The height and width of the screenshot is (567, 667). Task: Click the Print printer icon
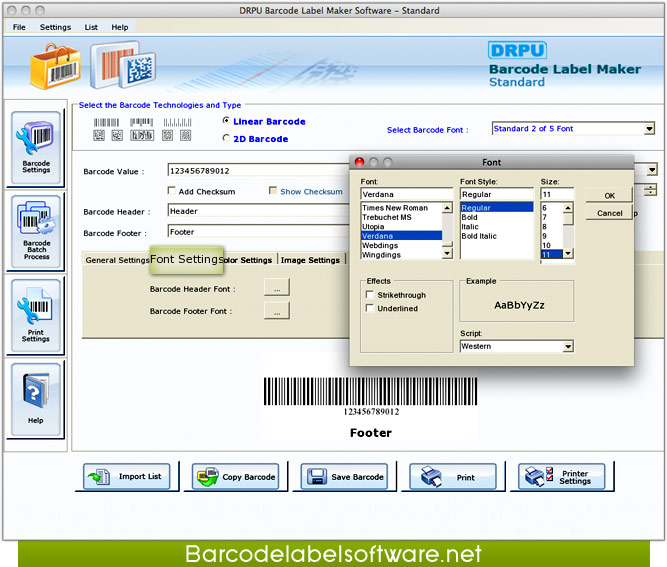(x=431, y=477)
